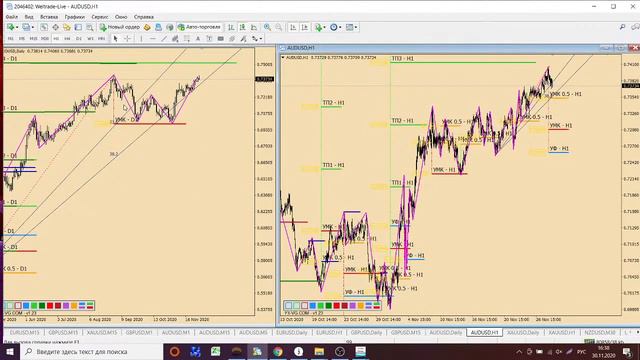Open the Графики menu
Image resolution: width=640 pixels, height=360 pixels.
pyautogui.click(x=74, y=17)
